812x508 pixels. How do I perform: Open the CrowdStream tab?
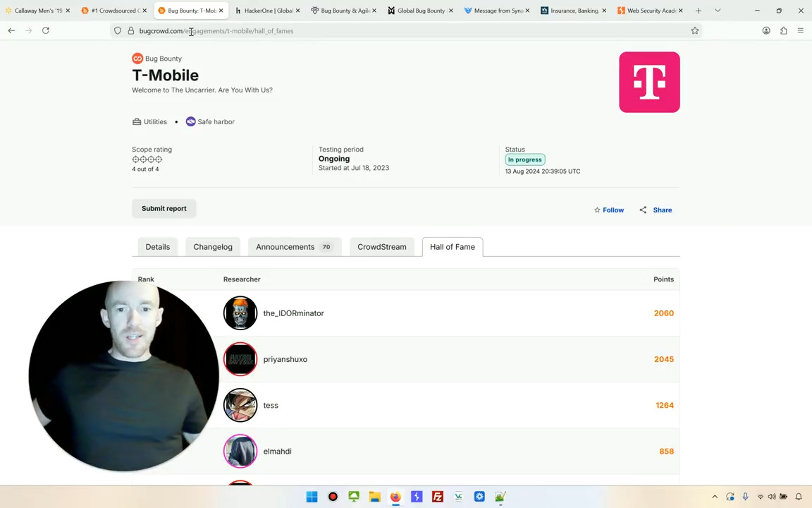coord(381,247)
